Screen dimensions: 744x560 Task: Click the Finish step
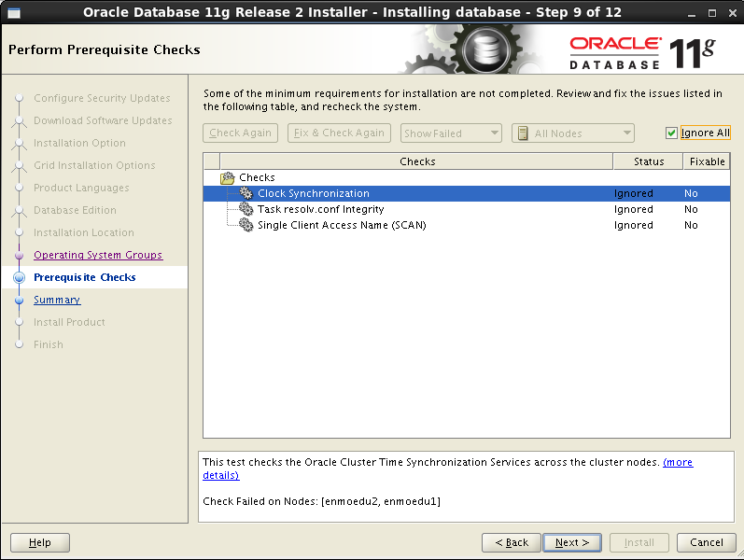pos(49,344)
